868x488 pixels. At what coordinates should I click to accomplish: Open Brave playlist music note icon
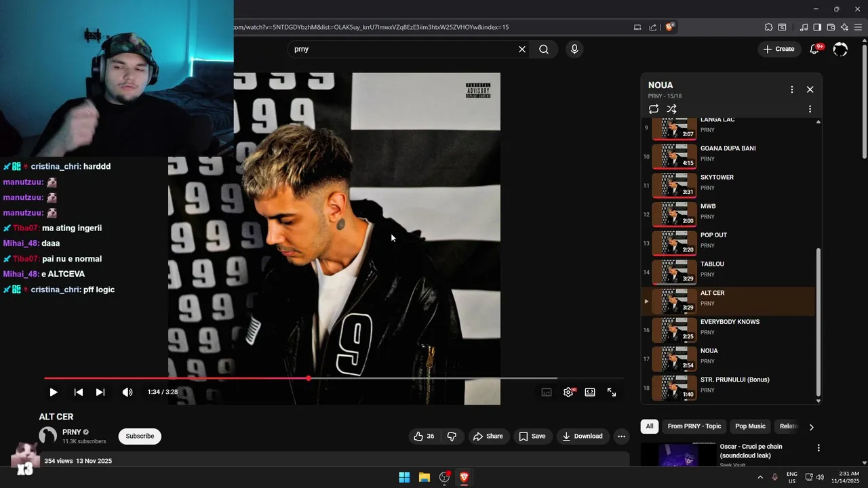(x=804, y=27)
